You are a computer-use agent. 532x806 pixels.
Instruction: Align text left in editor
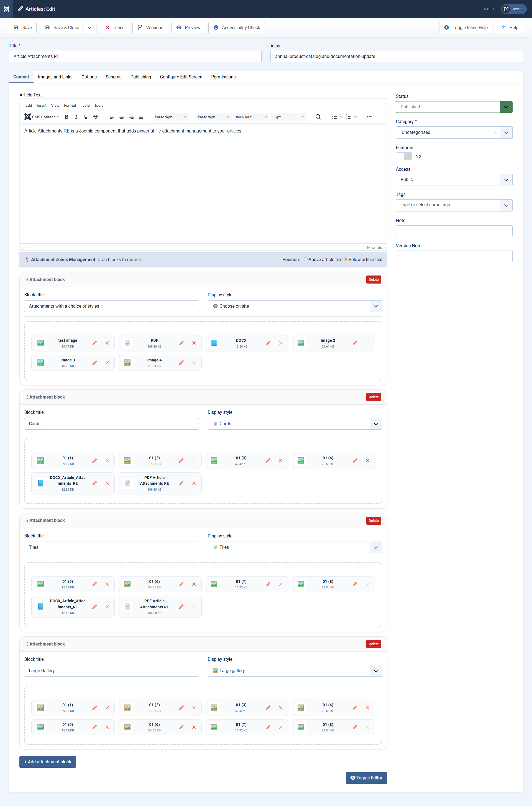click(x=112, y=117)
